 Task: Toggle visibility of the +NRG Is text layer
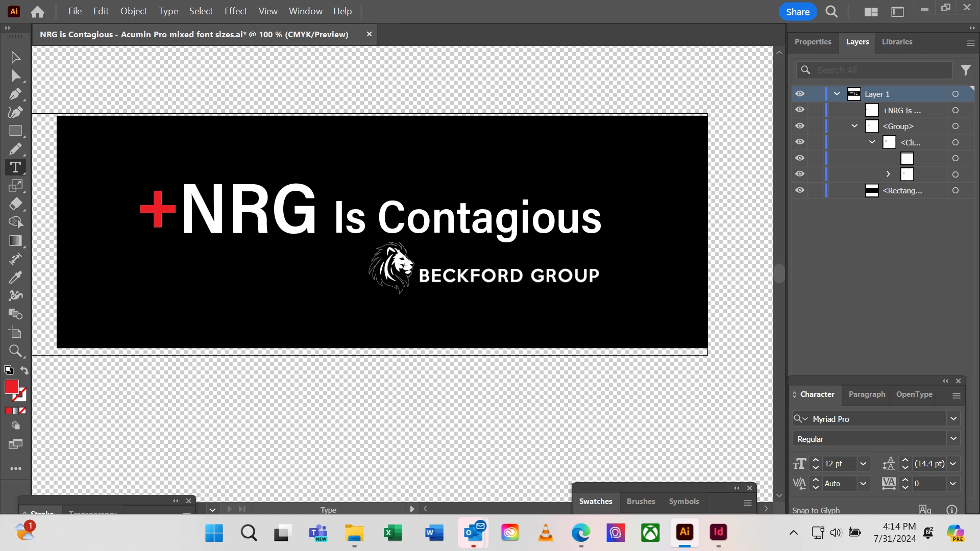800,110
